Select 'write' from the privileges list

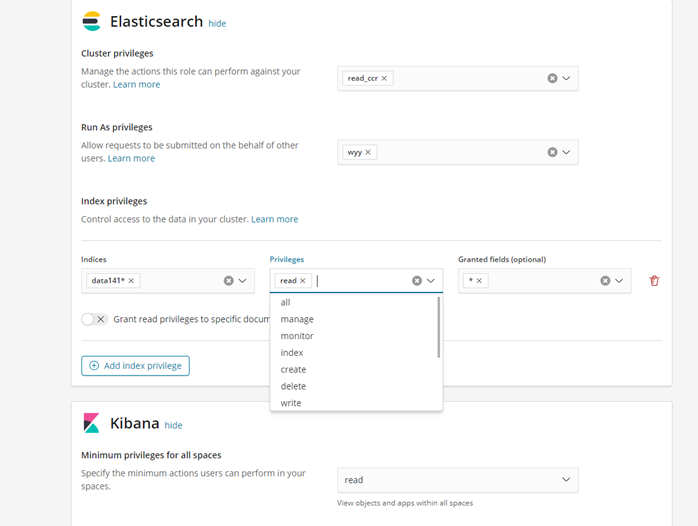(x=356, y=403)
